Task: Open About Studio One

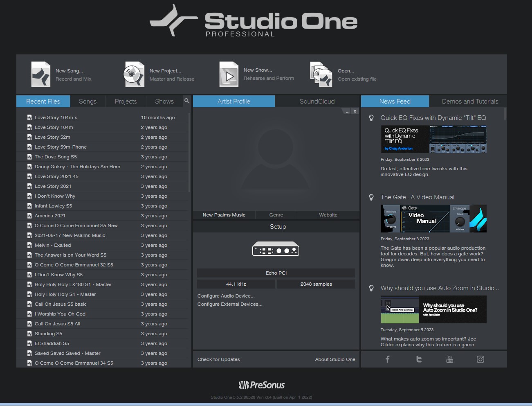Action: pos(335,359)
